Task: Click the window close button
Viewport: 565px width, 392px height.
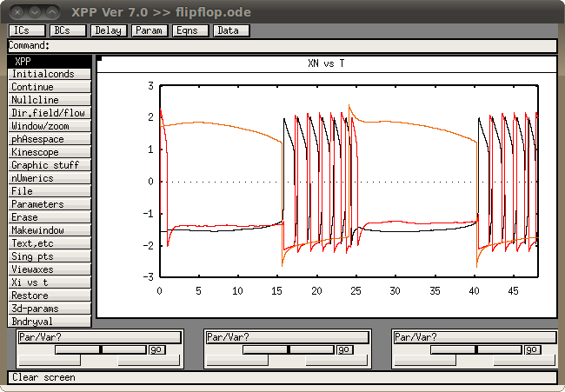Action: (x=17, y=12)
